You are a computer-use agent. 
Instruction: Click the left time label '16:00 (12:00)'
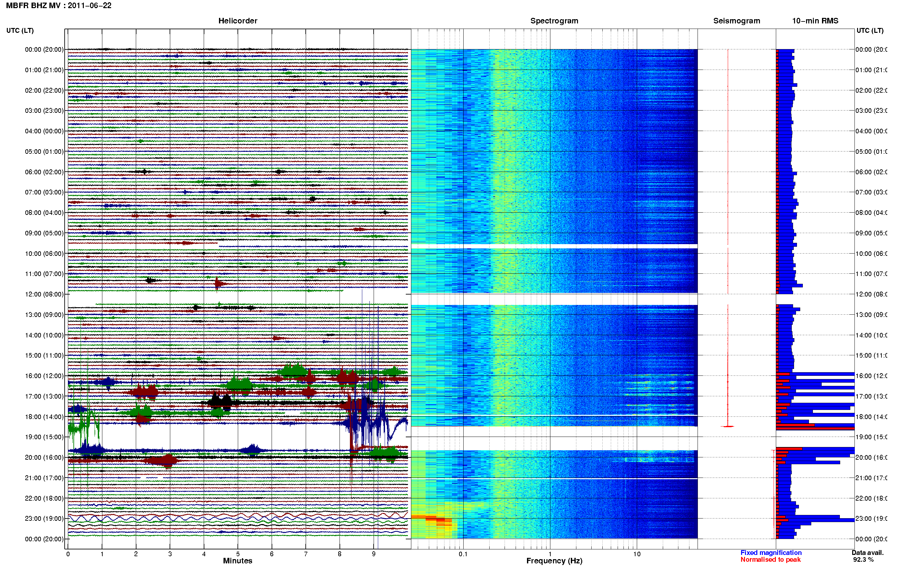point(44,376)
